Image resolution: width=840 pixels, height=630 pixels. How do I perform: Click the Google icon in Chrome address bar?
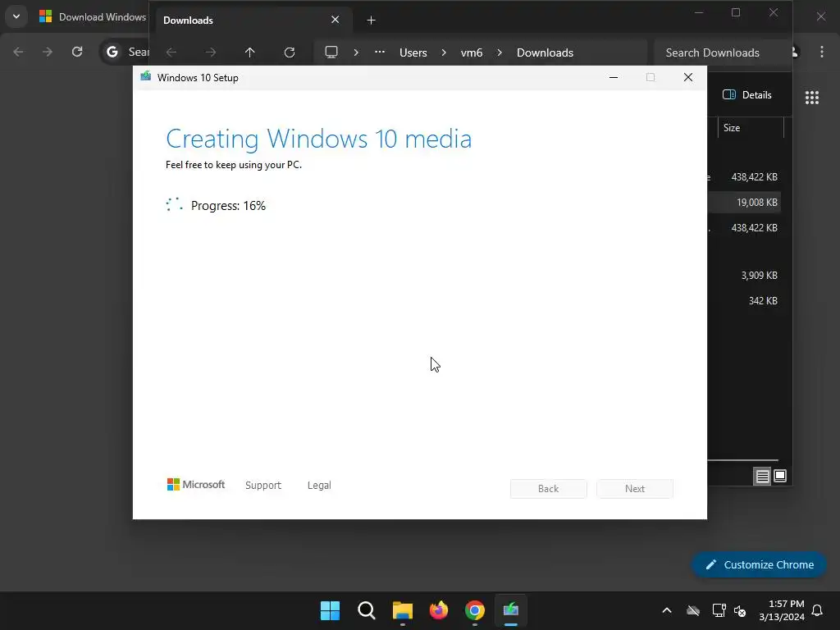(112, 52)
